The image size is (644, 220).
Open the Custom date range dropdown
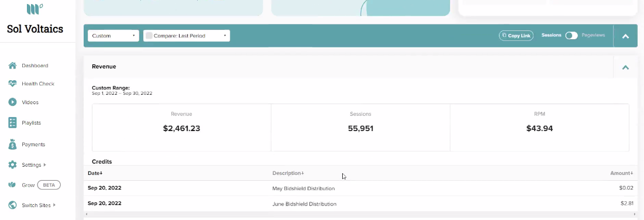pos(113,36)
